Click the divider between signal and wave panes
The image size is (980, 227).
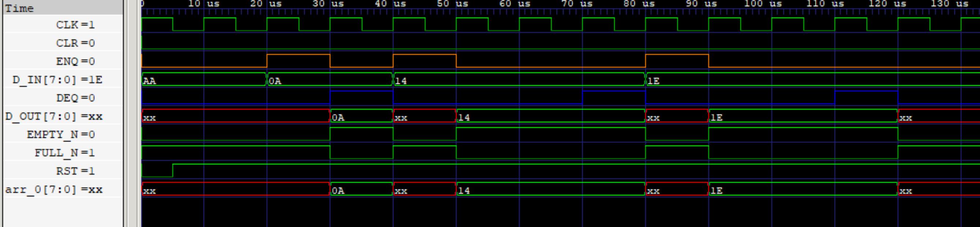125,114
